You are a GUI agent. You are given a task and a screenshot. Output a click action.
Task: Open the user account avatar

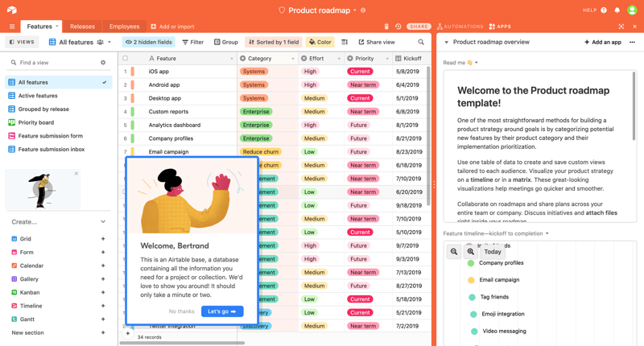(632, 10)
